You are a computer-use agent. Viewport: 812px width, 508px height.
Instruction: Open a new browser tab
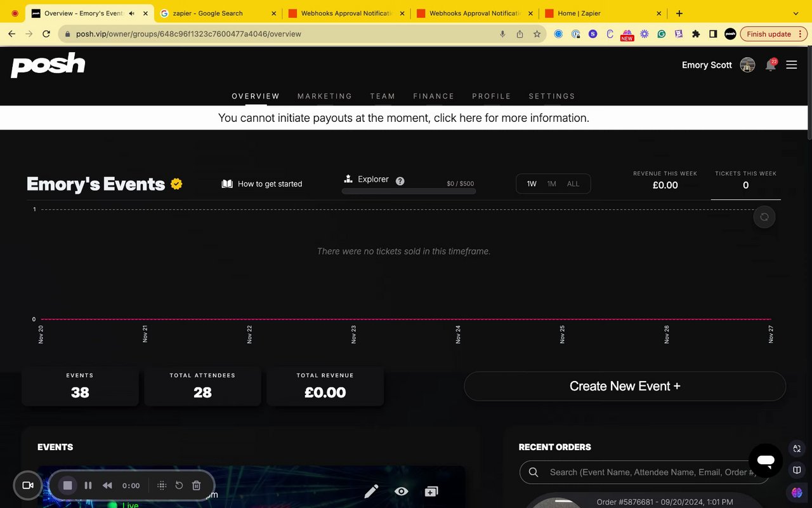click(679, 13)
